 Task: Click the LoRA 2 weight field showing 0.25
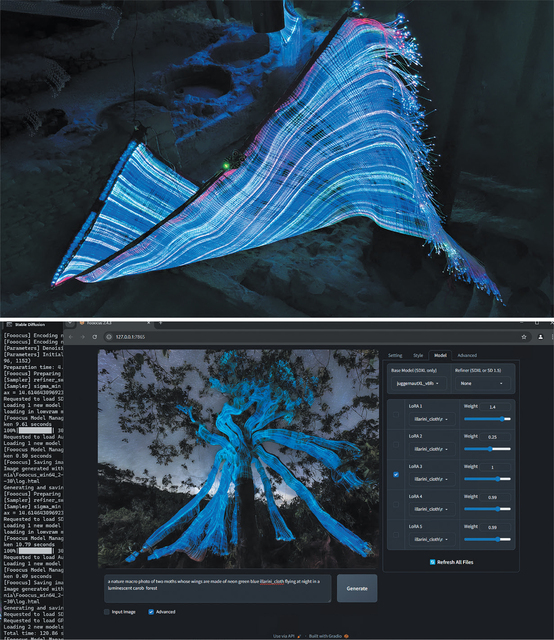495,437
